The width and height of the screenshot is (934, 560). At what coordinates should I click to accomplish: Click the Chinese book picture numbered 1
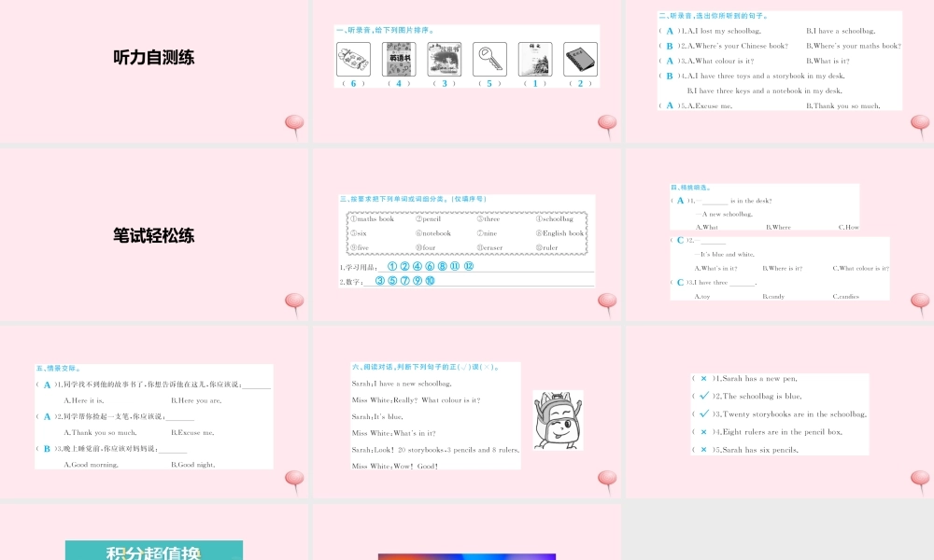tap(535, 59)
